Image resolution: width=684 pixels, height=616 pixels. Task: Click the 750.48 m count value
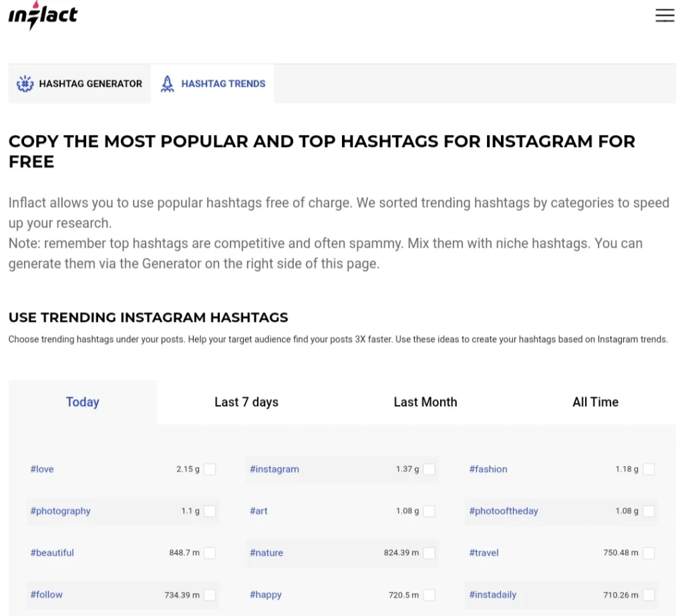coord(621,553)
